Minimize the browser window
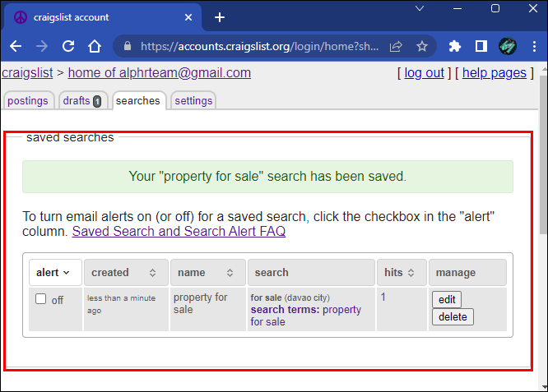 (x=457, y=8)
